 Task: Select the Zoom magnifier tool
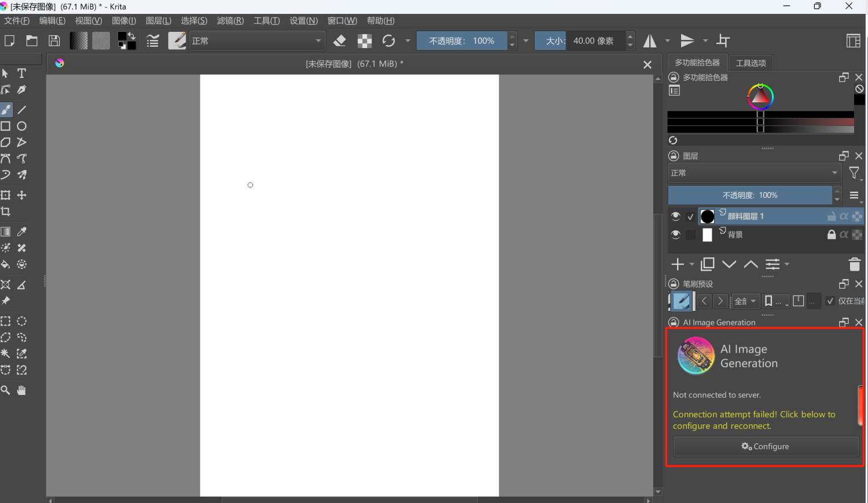[x=6, y=390]
